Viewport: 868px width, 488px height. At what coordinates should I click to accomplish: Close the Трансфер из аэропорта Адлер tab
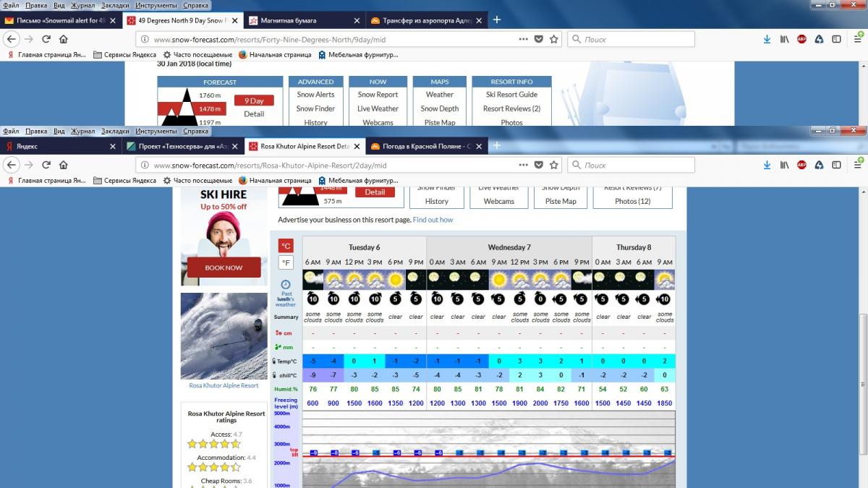pos(478,20)
